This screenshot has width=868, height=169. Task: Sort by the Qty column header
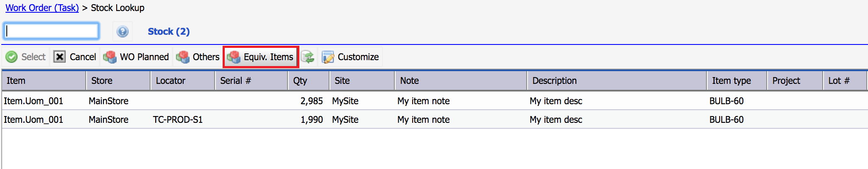[x=309, y=80]
